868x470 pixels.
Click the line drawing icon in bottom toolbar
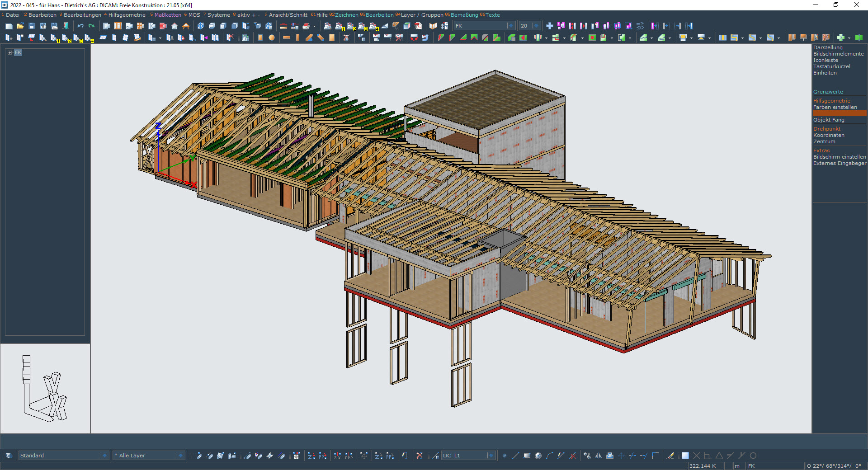click(515, 456)
